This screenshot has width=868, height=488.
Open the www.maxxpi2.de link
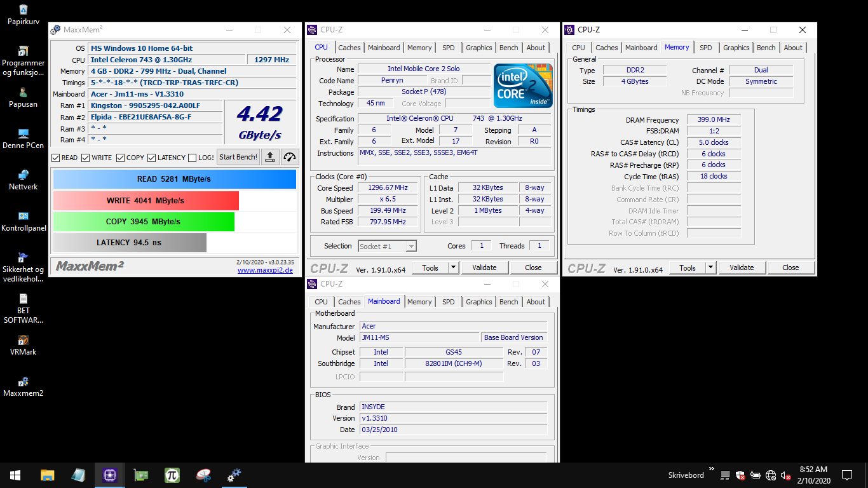[x=265, y=270]
